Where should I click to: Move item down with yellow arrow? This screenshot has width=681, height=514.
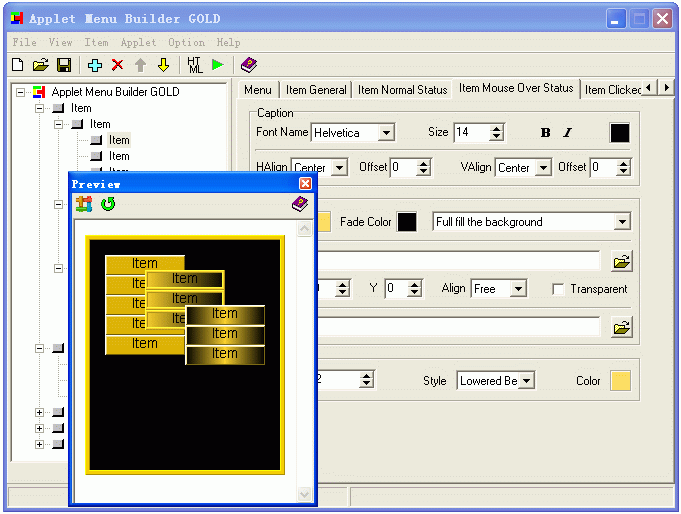point(163,65)
